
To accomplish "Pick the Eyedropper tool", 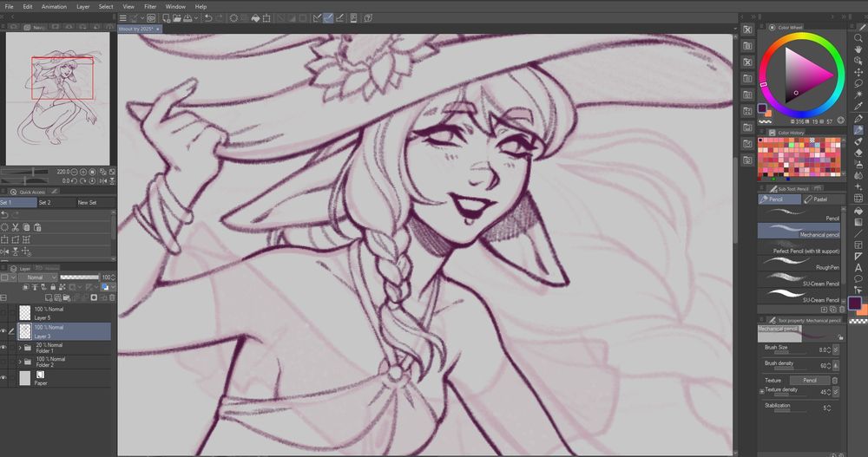I will 858,106.
